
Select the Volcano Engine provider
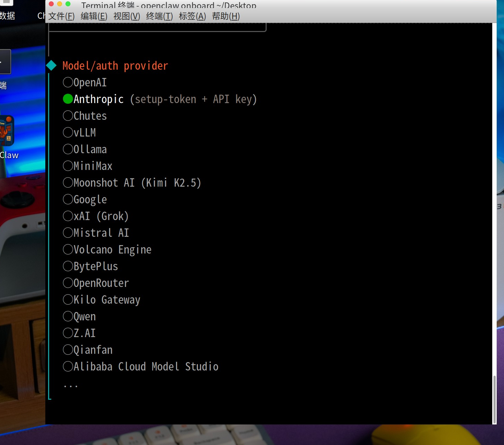point(107,250)
